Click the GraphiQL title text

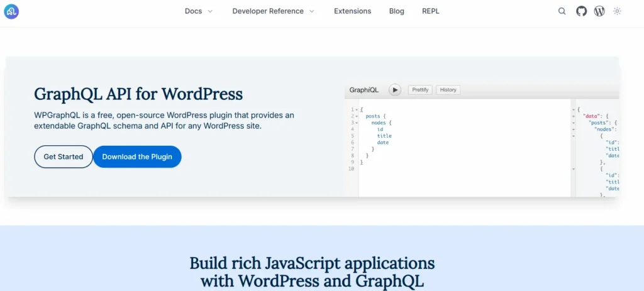pos(364,90)
